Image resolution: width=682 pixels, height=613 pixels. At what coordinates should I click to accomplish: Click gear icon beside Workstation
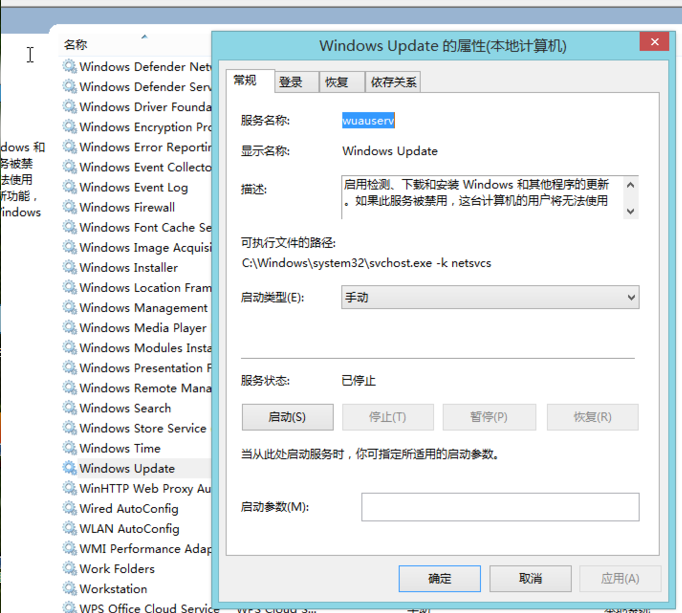(x=69, y=588)
